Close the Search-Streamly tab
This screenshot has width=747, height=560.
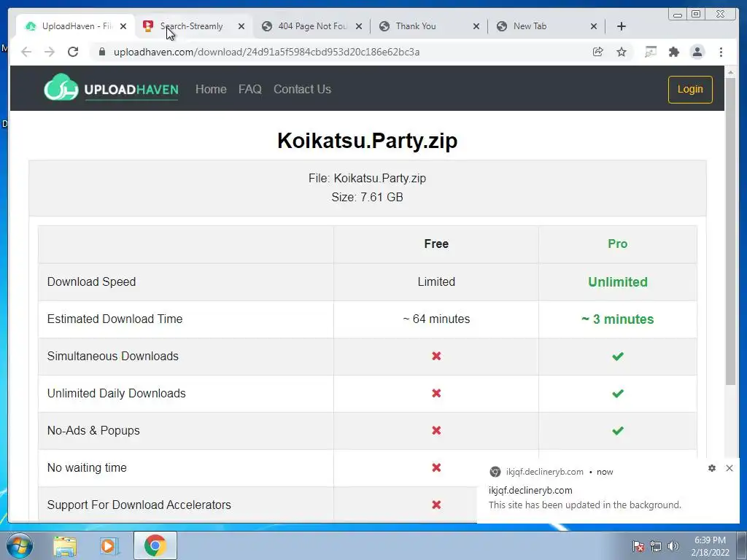241,26
